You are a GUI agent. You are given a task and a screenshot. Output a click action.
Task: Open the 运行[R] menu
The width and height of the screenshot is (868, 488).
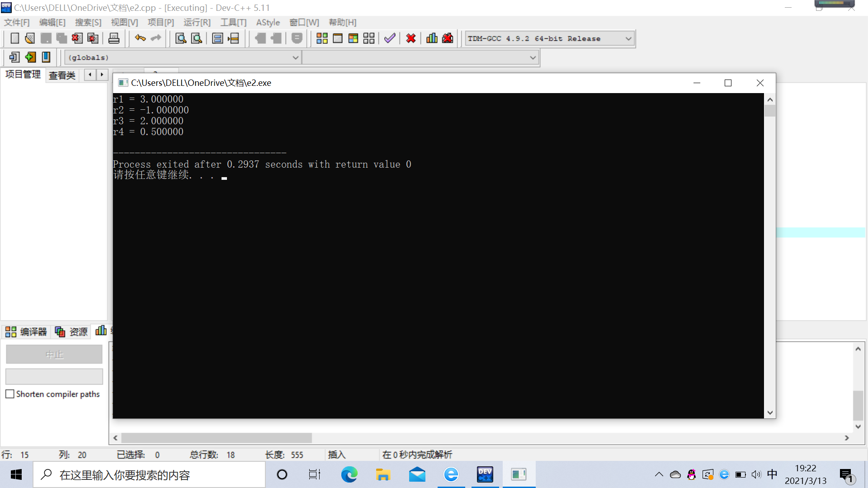pos(197,23)
